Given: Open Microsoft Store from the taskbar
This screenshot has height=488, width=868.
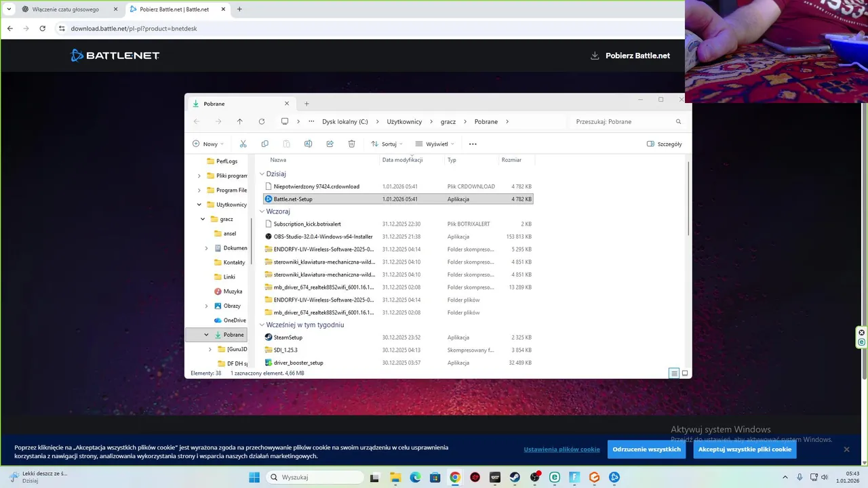Looking at the screenshot, I should pyautogui.click(x=435, y=477).
